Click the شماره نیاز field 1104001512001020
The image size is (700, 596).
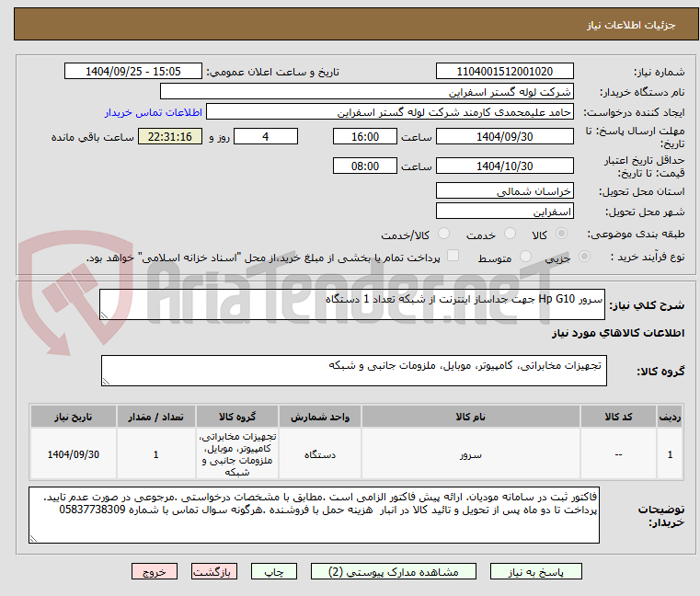point(504,72)
